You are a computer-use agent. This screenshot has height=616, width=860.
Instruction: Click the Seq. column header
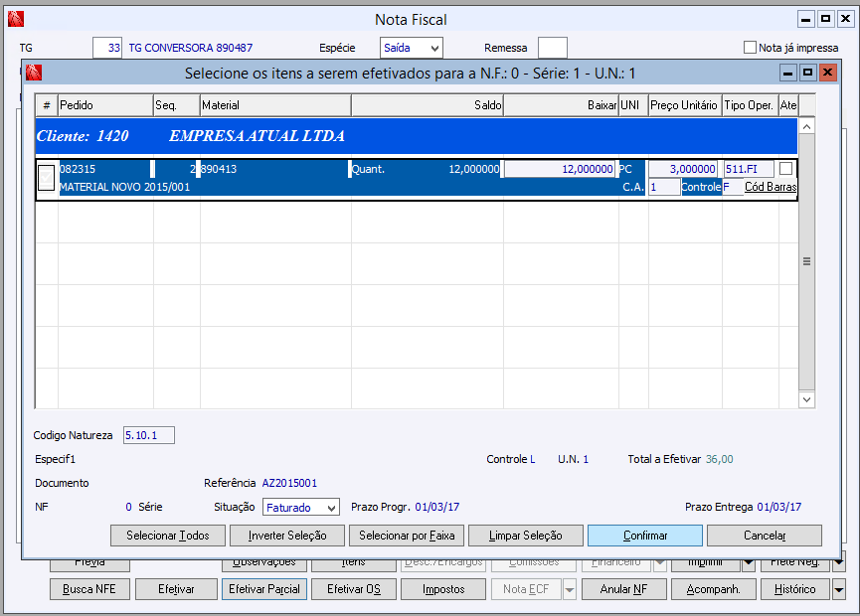pos(177,105)
